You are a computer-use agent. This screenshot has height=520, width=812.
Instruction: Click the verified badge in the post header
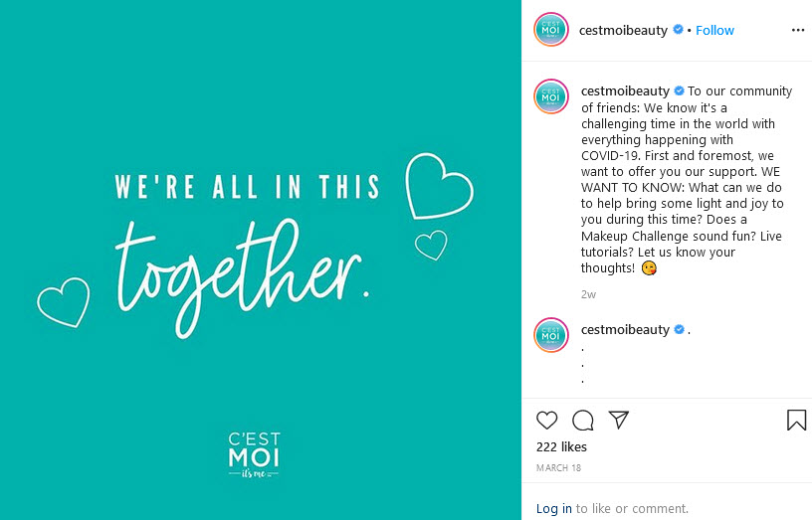[x=678, y=30]
